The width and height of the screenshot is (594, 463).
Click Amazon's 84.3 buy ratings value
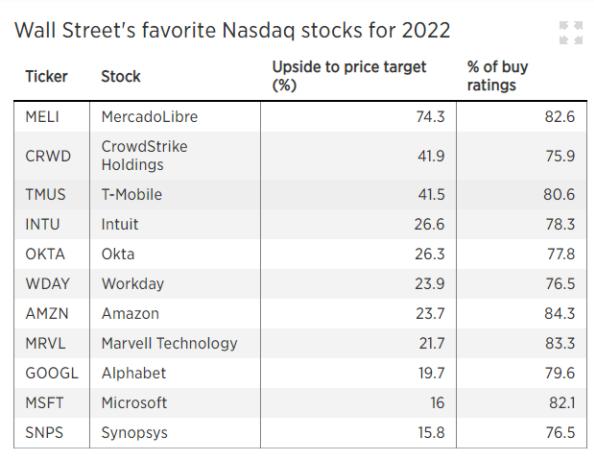click(x=560, y=314)
